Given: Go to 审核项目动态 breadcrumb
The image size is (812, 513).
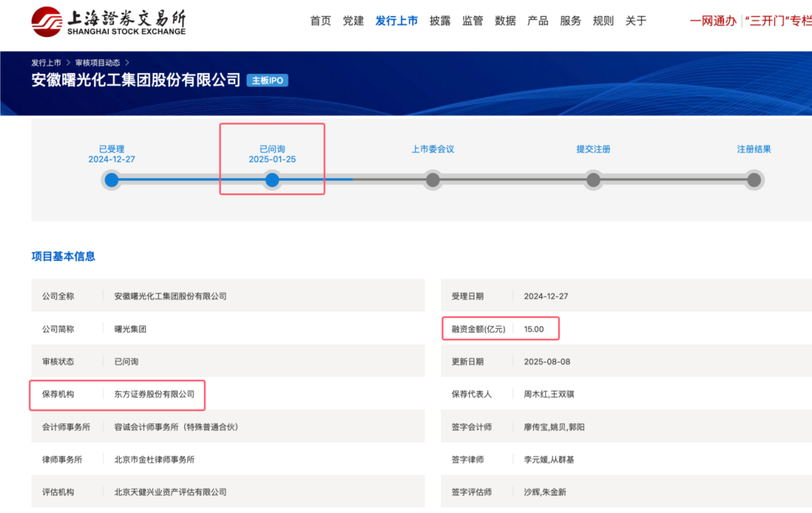Looking at the screenshot, I should click(97, 62).
